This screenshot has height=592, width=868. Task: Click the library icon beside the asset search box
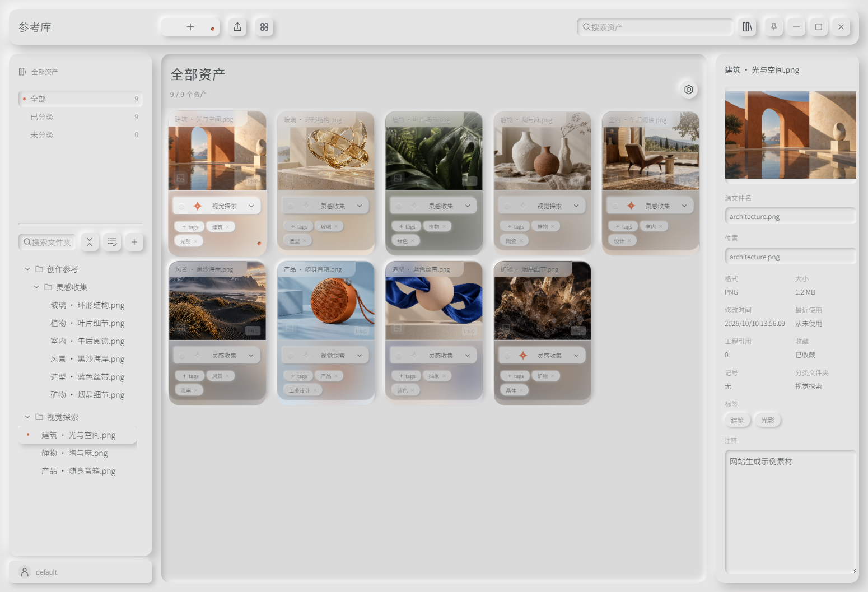click(x=747, y=27)
